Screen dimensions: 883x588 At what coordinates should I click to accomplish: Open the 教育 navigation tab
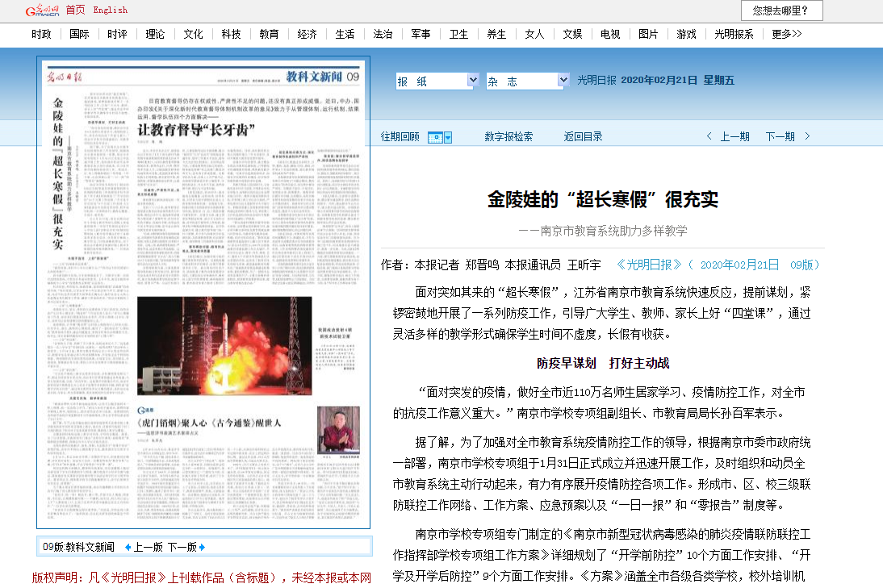269,34
